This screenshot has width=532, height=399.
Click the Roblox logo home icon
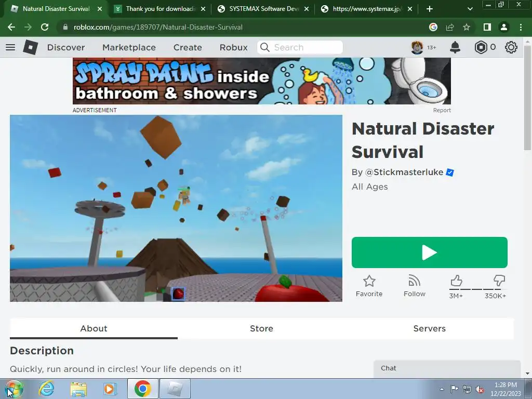[x=30, y=47]
